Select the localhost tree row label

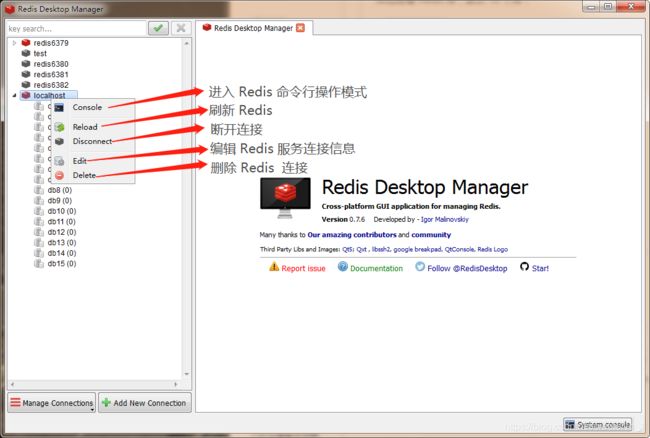(x=49, y=95)
